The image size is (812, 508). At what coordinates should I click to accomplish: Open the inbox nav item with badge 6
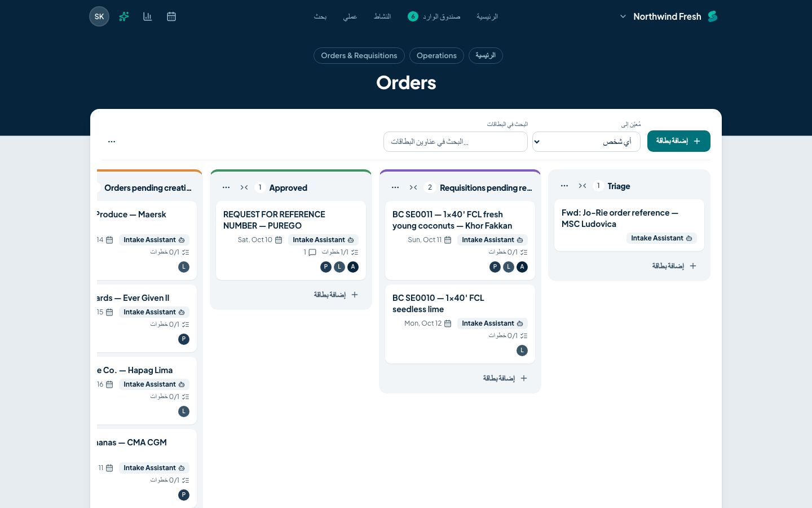pyautogui.click(x=434, y=16)
